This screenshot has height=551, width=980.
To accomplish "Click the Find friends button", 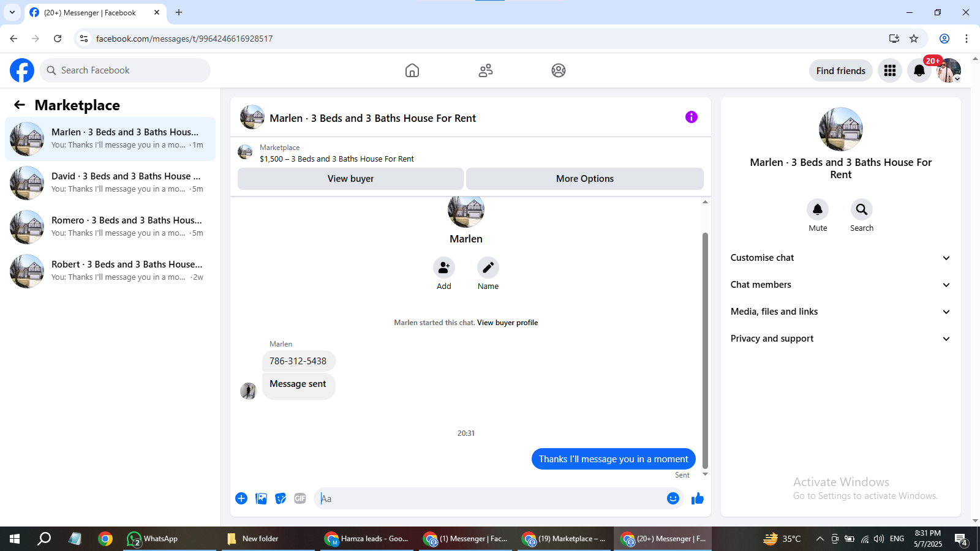I will (x=840, y=71).
